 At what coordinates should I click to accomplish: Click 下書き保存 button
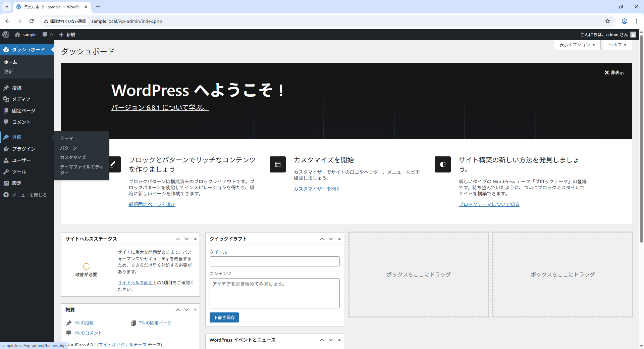224,317
